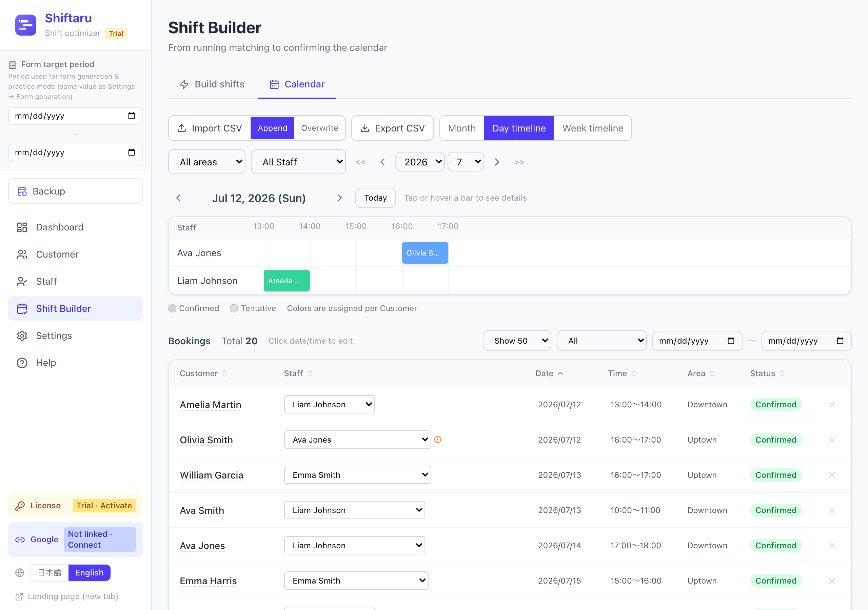Viewport: 868px width, 610px height.
Task: Sort bookings by Customer column
Action: [x=203, y=373]
